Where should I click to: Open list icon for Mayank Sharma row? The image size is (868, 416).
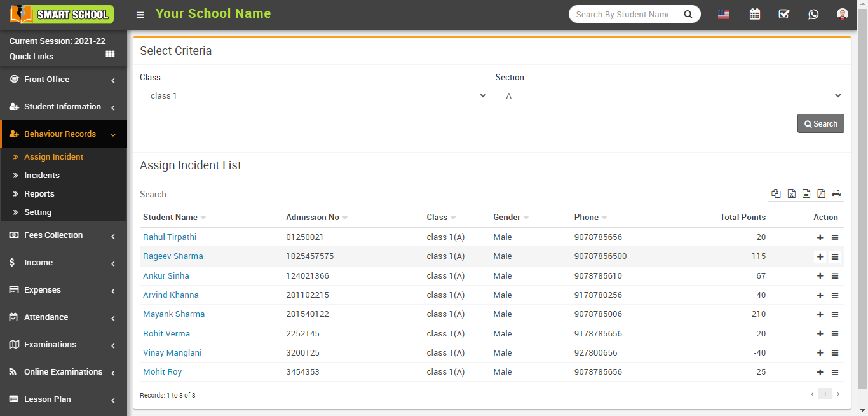click(x=835, y=314)
